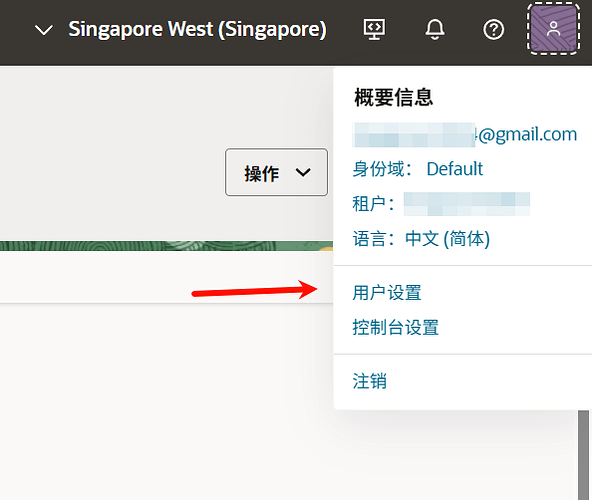Change language via 中文 (简体) link

(447, 239)
